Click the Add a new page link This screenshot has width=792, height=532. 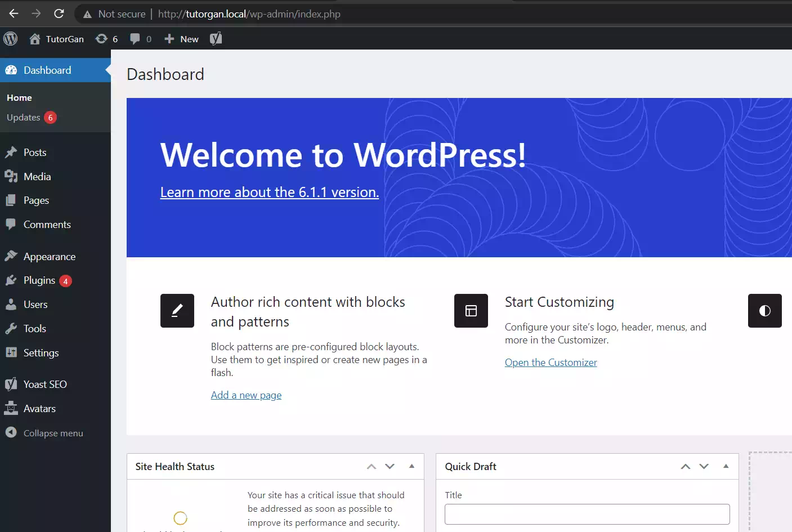click(246, 395)
